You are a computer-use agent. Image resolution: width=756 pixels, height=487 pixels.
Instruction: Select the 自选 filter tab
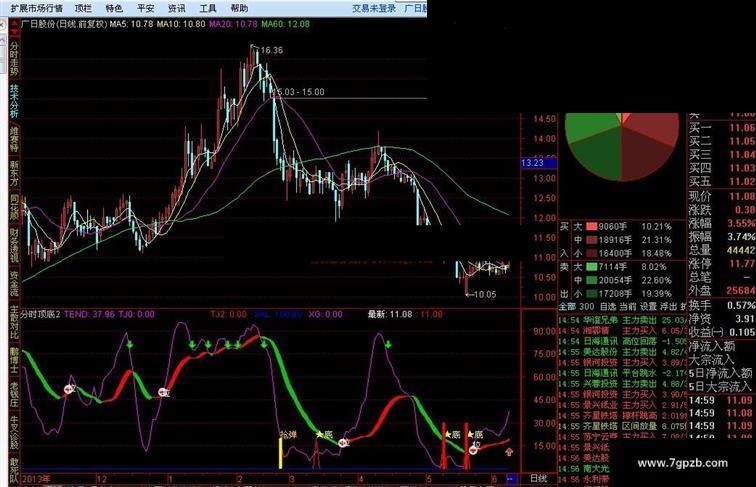(608, 306)
